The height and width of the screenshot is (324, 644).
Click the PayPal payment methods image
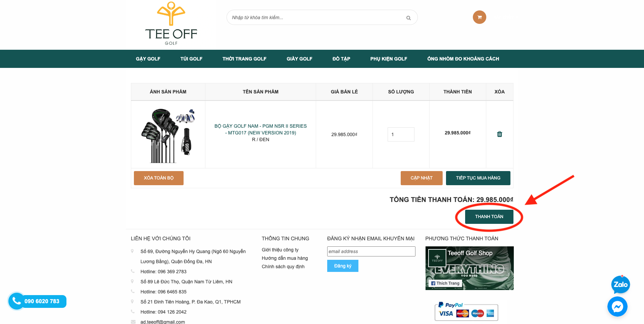coord(466,311)
